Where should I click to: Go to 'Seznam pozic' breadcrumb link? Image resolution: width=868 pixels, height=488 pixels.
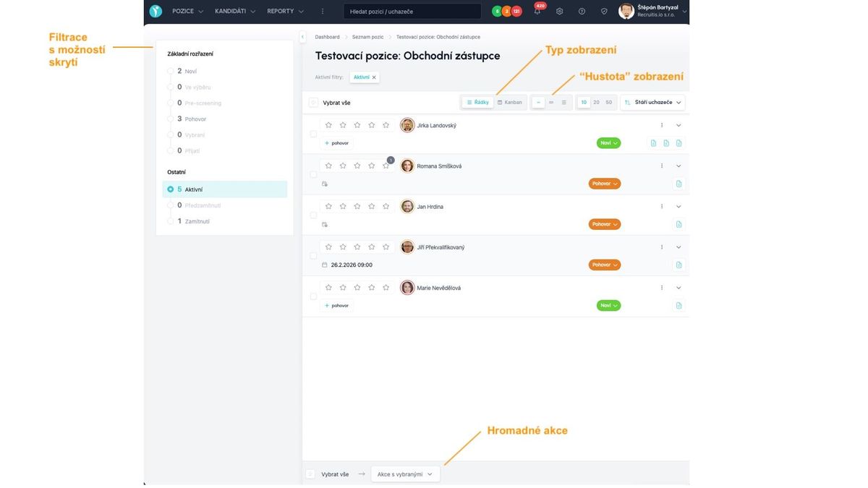[367, 37]
